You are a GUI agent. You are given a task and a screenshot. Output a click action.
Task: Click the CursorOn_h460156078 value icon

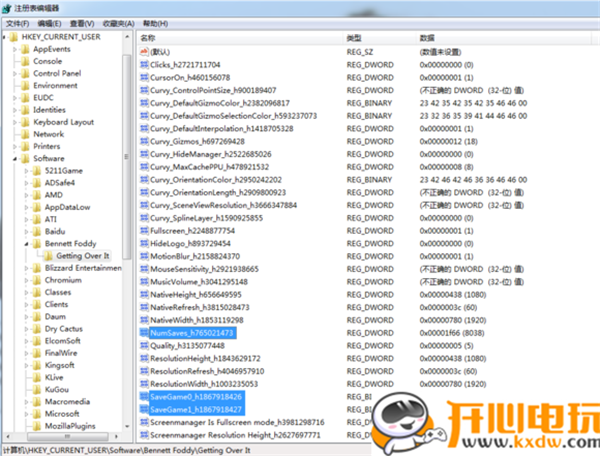[x=144, y=77]
